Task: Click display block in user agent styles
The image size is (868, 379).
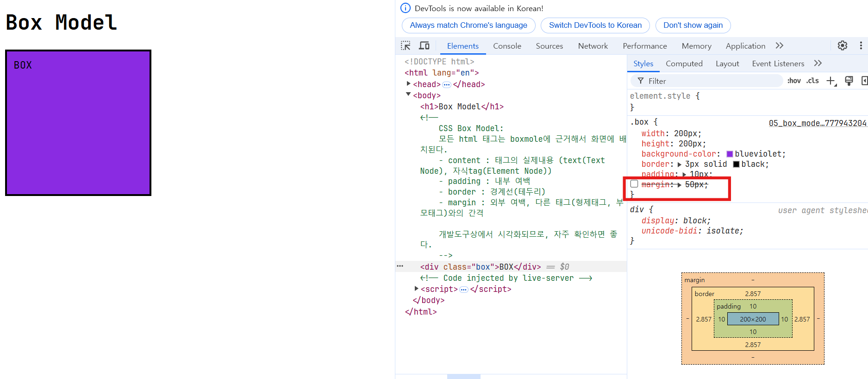Action: (676, 221)
